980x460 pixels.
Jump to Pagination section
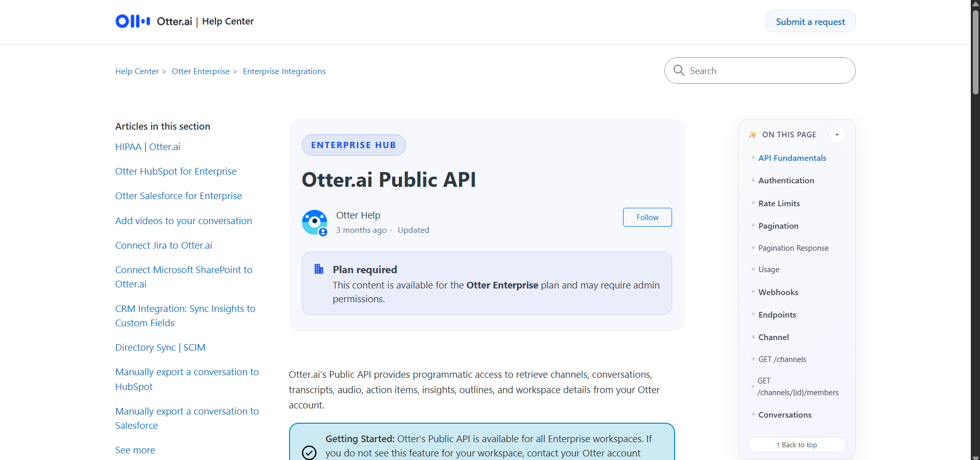[x=778, y=226]
